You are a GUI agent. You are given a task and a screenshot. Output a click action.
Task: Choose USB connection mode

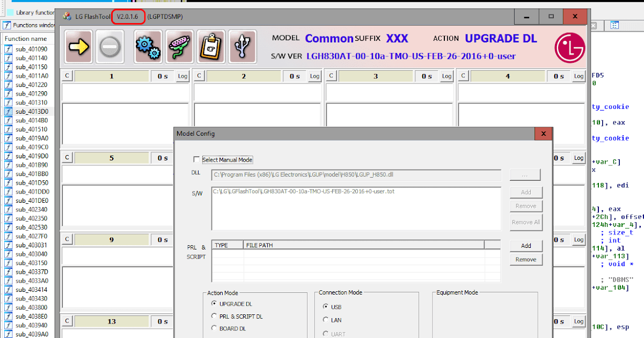pyautogui.click(x=326, y=307)
